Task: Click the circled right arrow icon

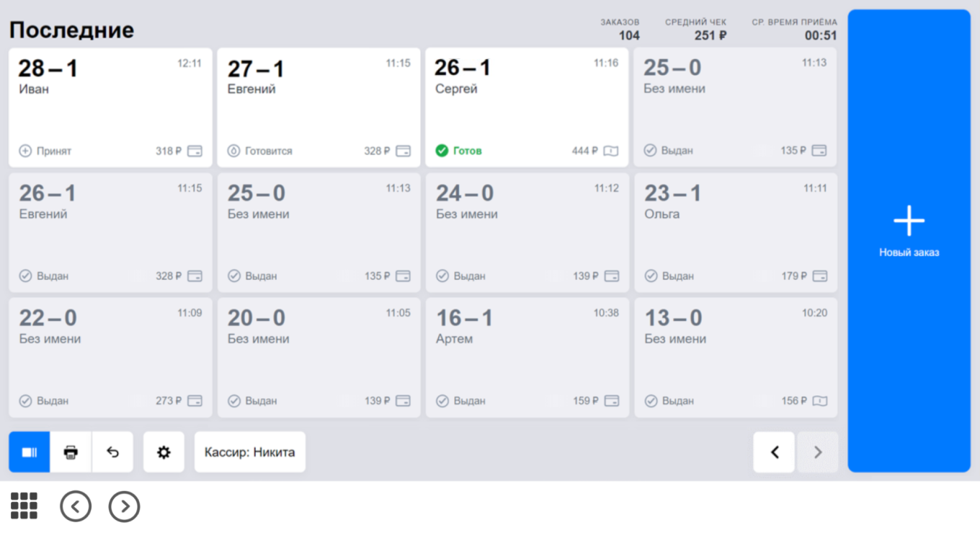Action: click(124, 507)
